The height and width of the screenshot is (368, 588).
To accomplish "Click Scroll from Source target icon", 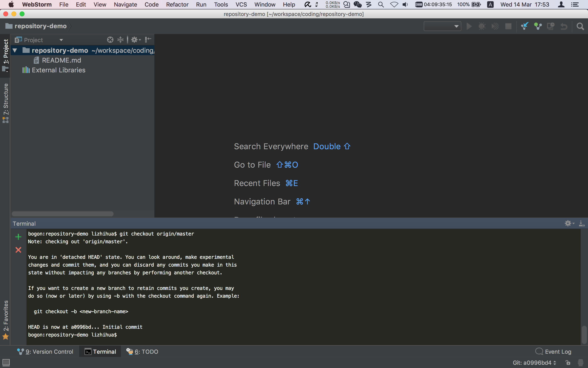I will [110, 40].
